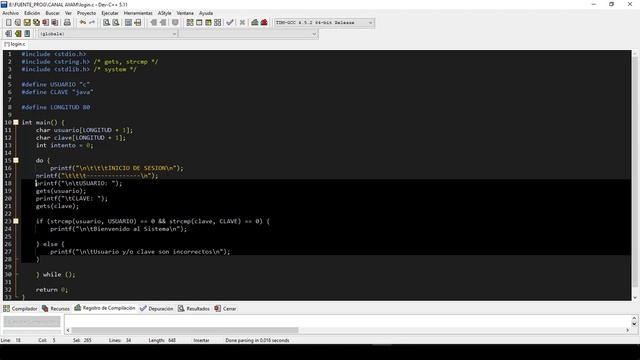This screenshot has height=360, width=640.
Task: Profile analysis chart icon
Action: click(x=255, y=22)
